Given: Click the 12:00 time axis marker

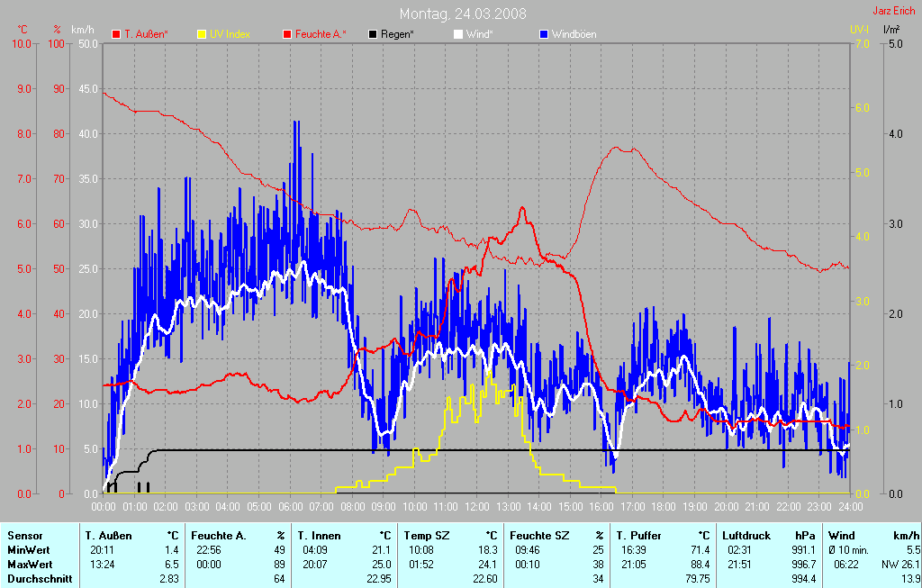Looking at the screenshot, I should click(477, 508).
